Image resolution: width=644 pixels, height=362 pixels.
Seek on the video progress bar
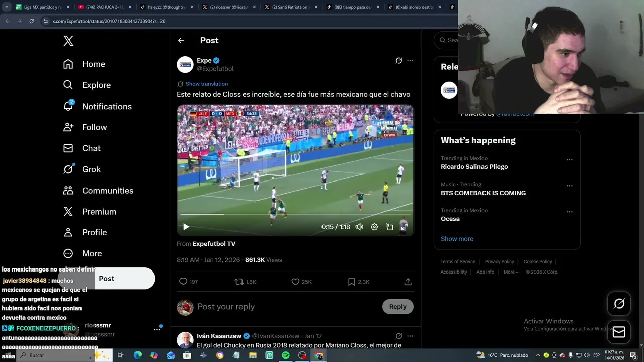(x=295, y=214)
